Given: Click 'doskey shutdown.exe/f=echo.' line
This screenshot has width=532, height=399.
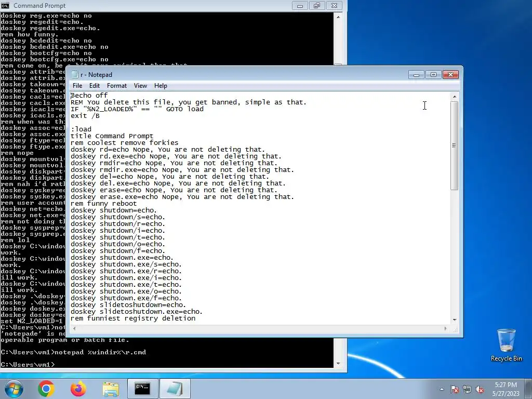Looking at the screenshot, I should 126,298.
